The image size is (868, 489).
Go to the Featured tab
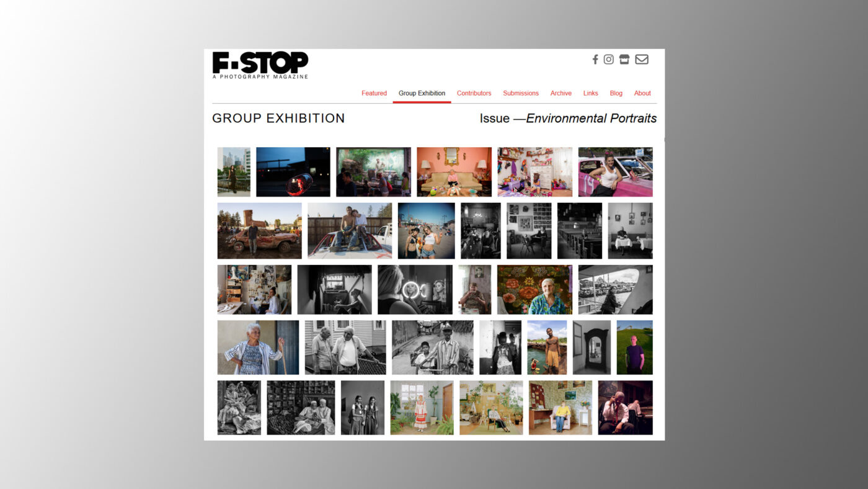tap(374, 93)
